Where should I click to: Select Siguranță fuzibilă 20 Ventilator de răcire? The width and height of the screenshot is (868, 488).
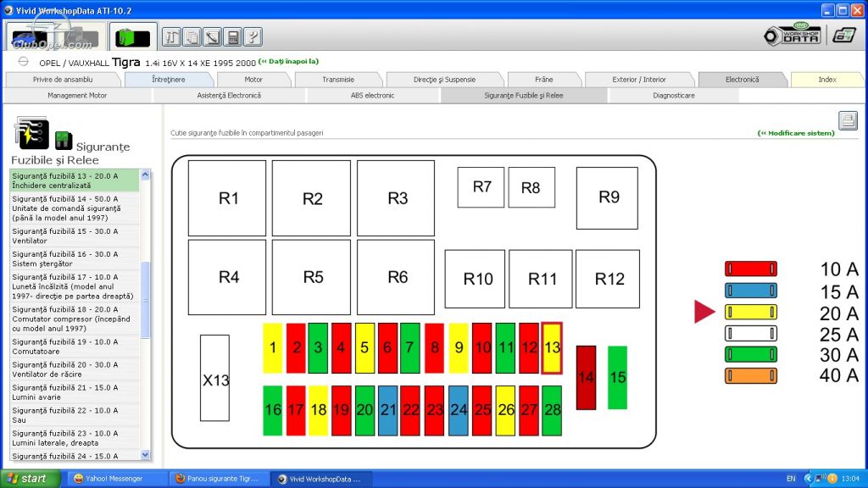pos(75,369)
